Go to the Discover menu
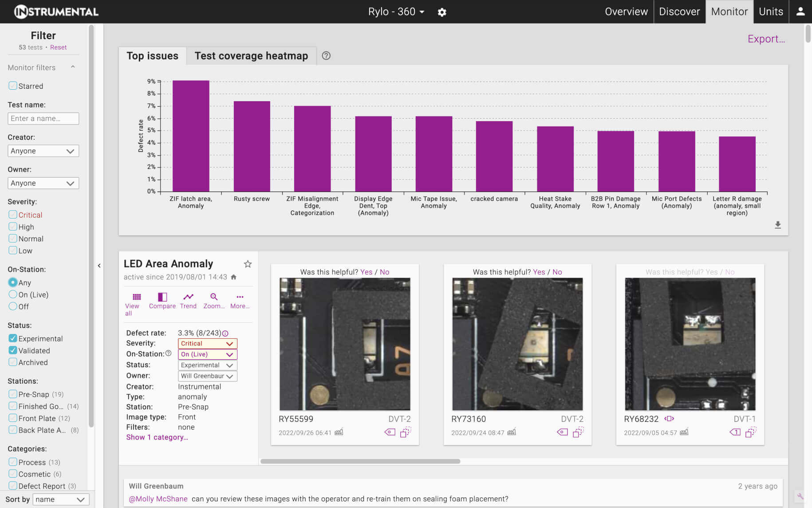This screenshot has width=812, height=508. (679, 12)
